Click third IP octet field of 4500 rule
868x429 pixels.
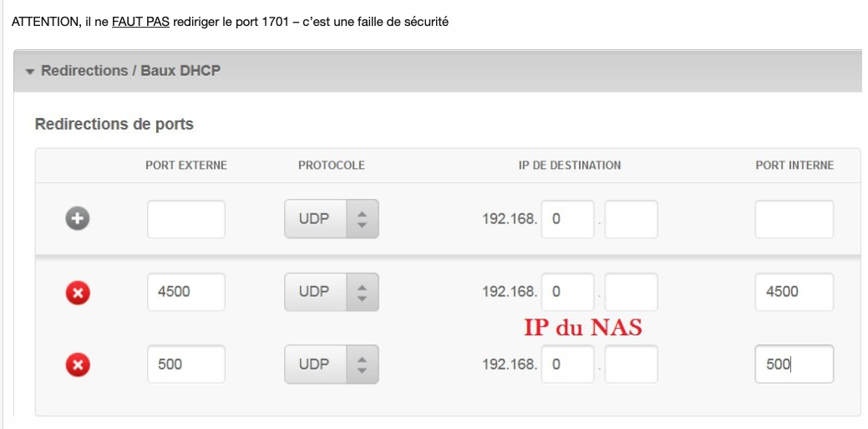(567, 292)
